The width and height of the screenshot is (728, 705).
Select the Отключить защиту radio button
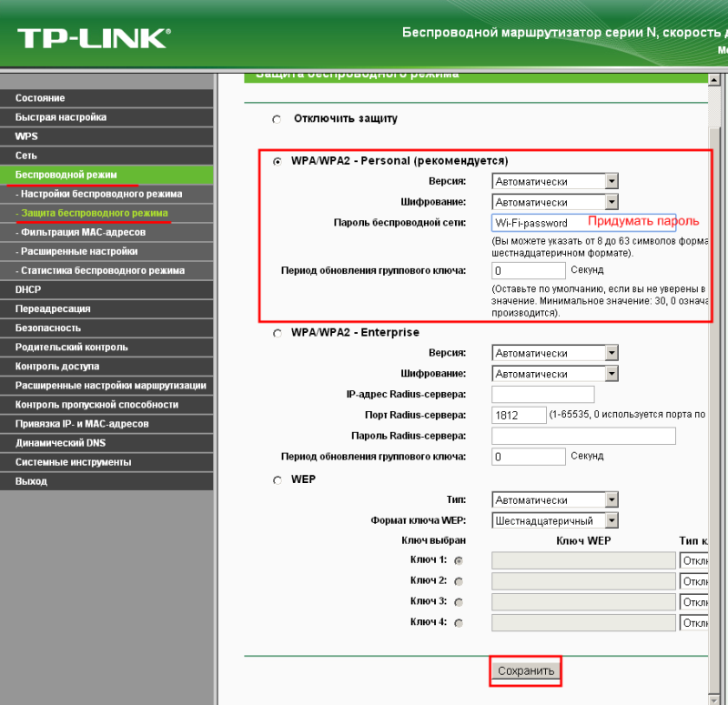pyautogui.click(x=277, y=119)
